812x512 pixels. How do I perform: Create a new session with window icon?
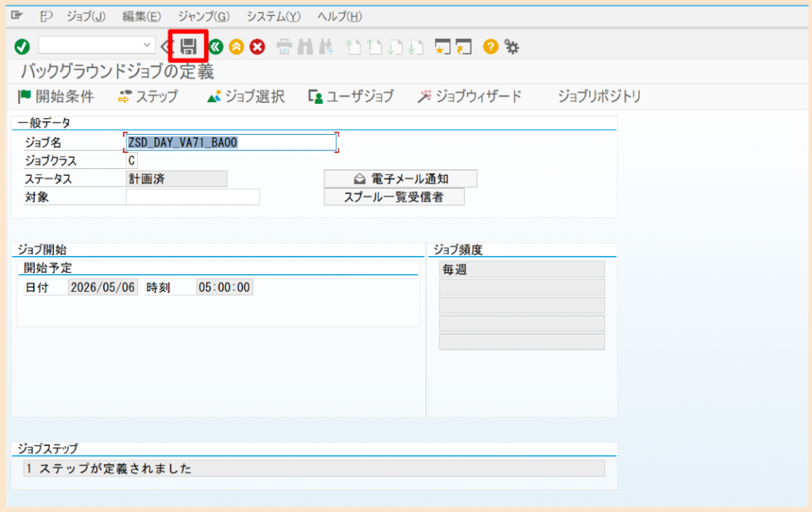pos(442,47)
